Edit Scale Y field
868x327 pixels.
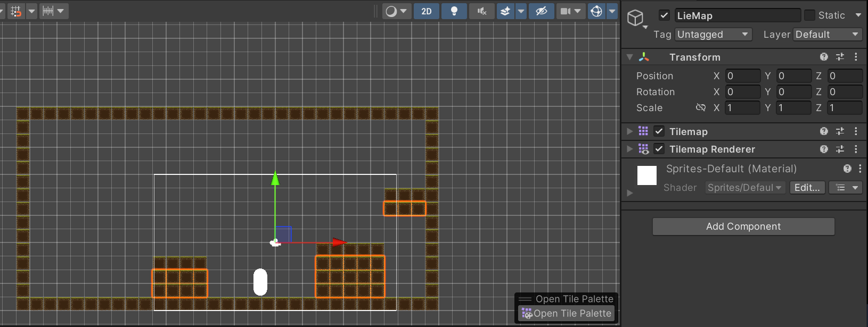click(x=794, y=108)
